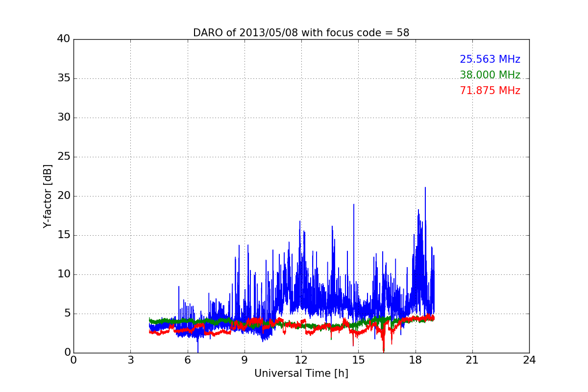Select the 38.000 MHz legend label
This screenshot has width=588, height=392.
tap(490, 75)
